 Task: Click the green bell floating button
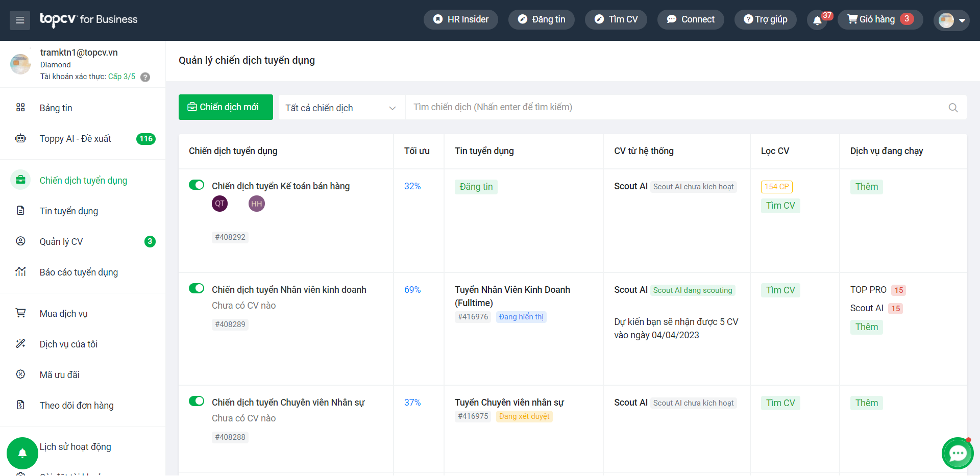[x=22, y=453]
